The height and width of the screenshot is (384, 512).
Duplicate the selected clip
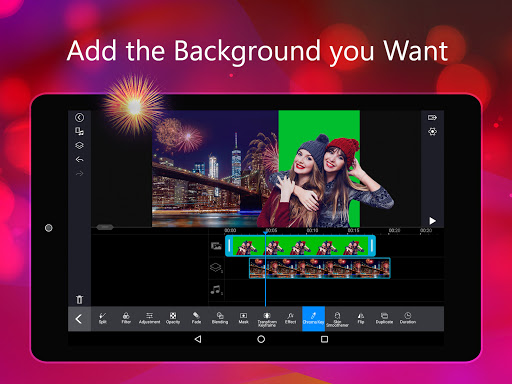point(384,319)
